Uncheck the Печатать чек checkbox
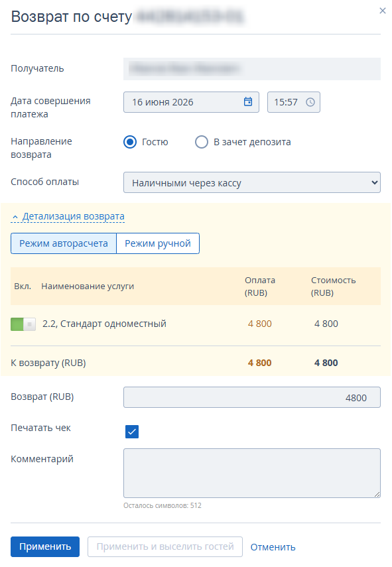The image size is (392, 567). click(132, 432)
